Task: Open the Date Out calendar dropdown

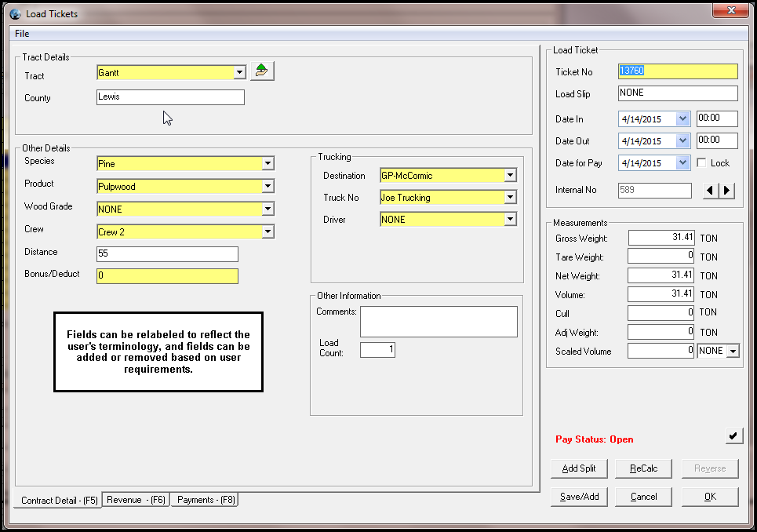Action: [682, 141]
